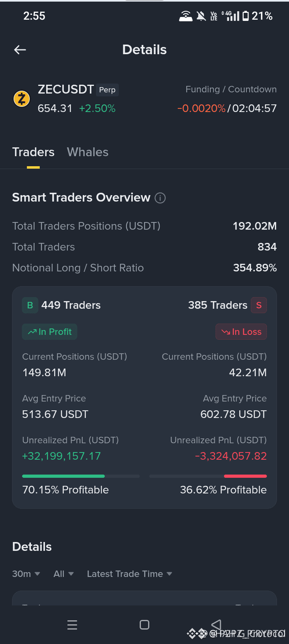This screenshot has width=289, height=644.
Task: Tap the red S sellers badge
Action: click(x=259, y=305)
